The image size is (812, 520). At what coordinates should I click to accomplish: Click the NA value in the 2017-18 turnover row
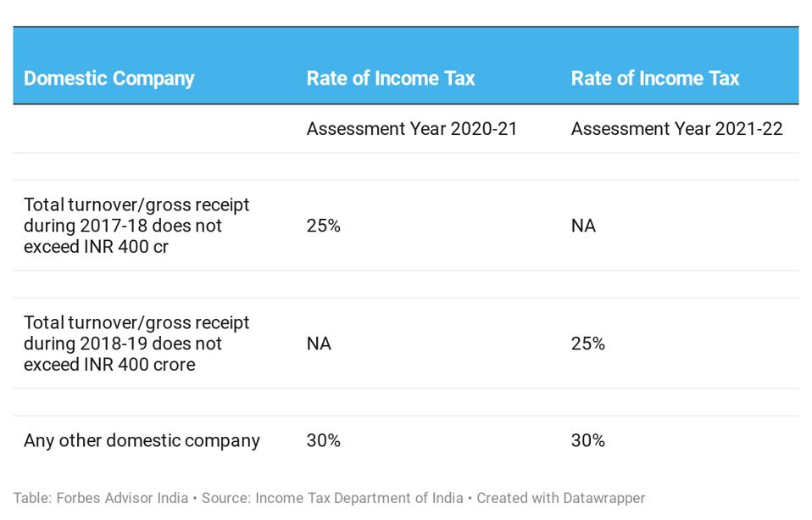[583, 226]
